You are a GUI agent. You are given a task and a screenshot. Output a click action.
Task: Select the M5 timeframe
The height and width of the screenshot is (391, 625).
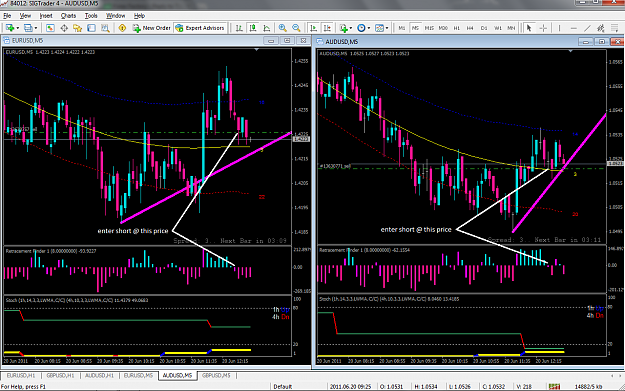tap(415, 28)
